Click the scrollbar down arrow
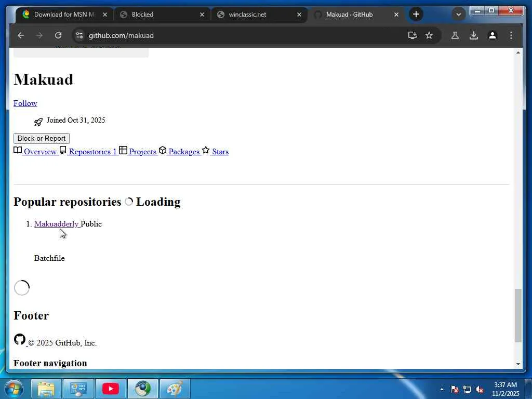 coord(518,364)
